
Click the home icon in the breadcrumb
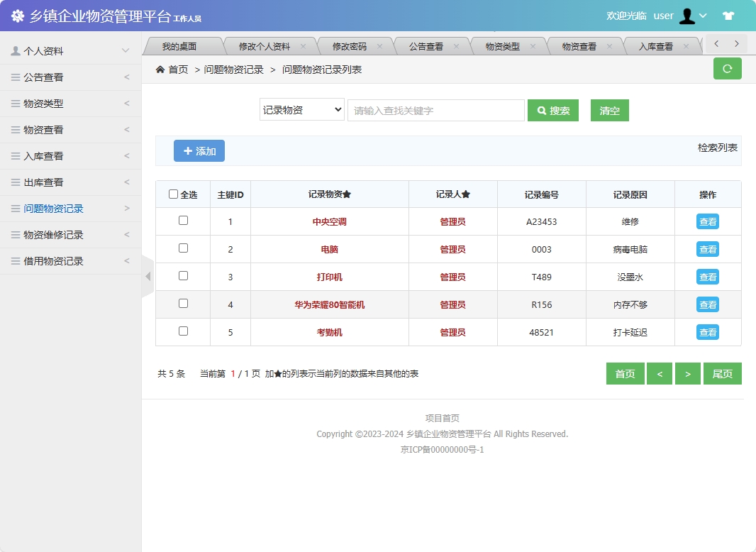point(160,69)
